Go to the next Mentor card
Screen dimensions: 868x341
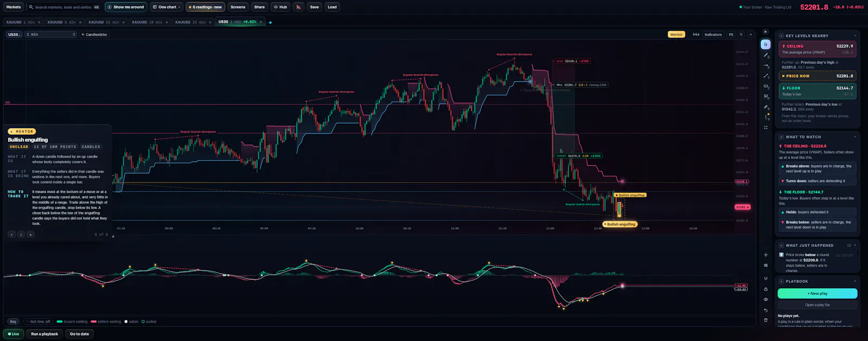point(21,235)
